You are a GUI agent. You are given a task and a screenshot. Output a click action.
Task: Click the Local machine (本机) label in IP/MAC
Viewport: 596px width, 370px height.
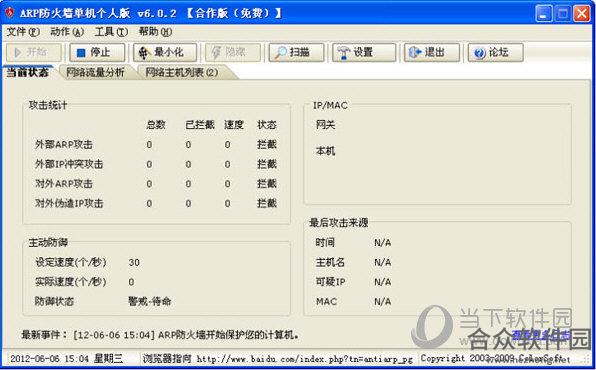tap(325, 151)
